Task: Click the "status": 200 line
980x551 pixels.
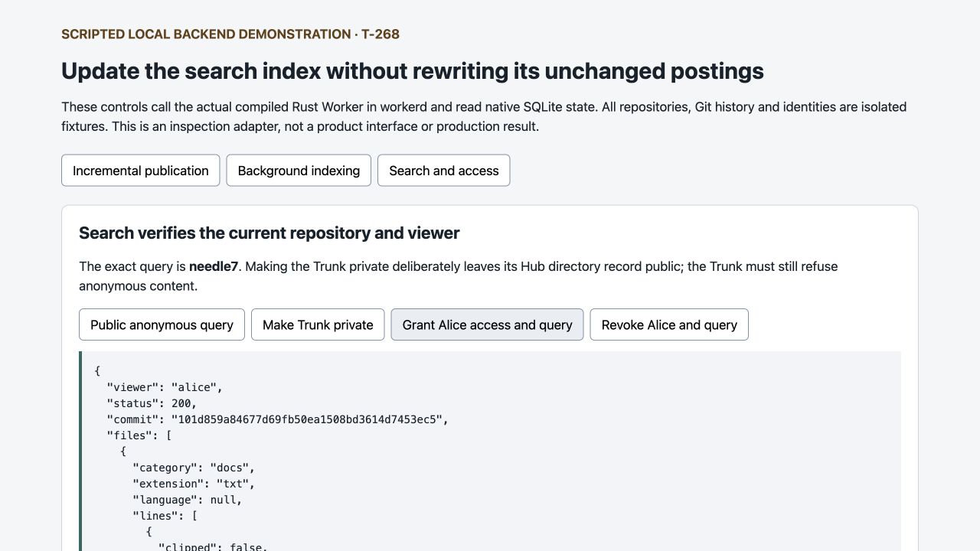Action: click(152, 403)
